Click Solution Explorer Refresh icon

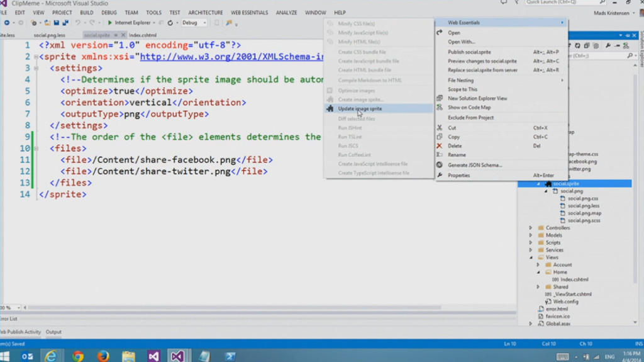(x=577, y=46)
